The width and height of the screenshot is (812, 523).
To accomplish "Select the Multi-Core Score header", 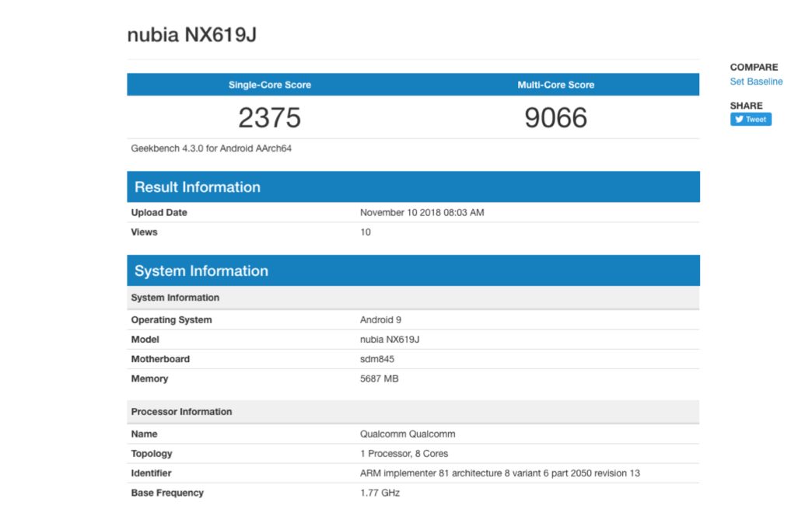I will point(555,85).
